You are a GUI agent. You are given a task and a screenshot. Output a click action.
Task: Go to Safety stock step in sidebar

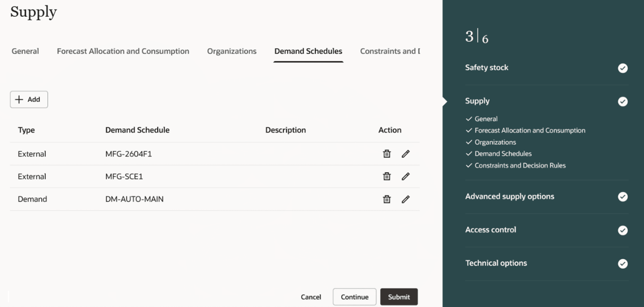point(487,68)
